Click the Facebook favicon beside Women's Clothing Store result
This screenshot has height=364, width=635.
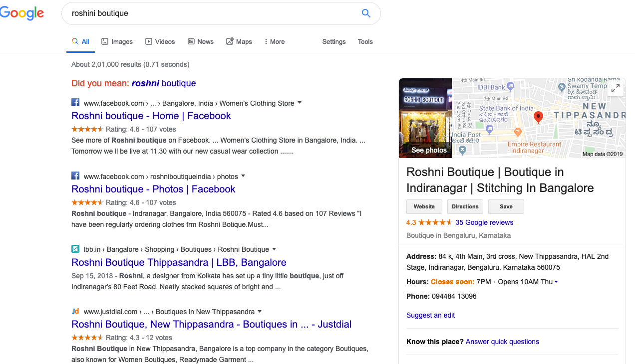click(75, 103)
